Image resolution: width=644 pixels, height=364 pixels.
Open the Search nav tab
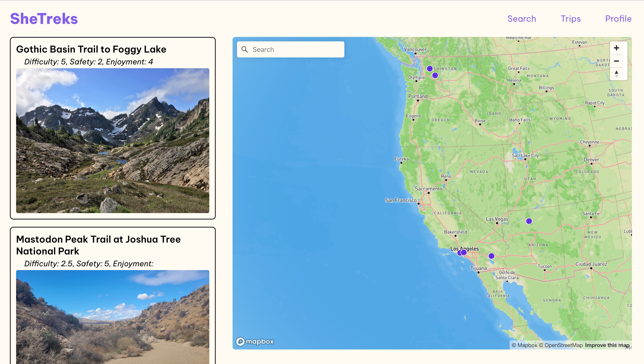521,19
